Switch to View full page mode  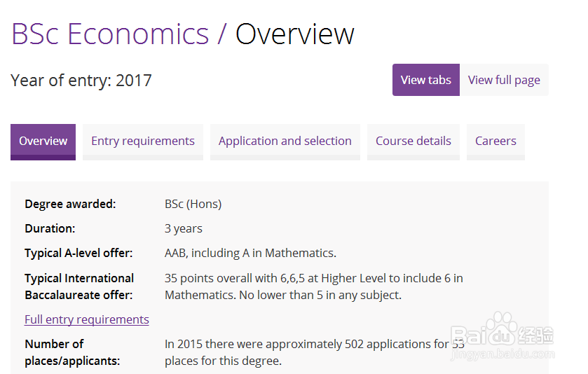click(x=504, y=80)
